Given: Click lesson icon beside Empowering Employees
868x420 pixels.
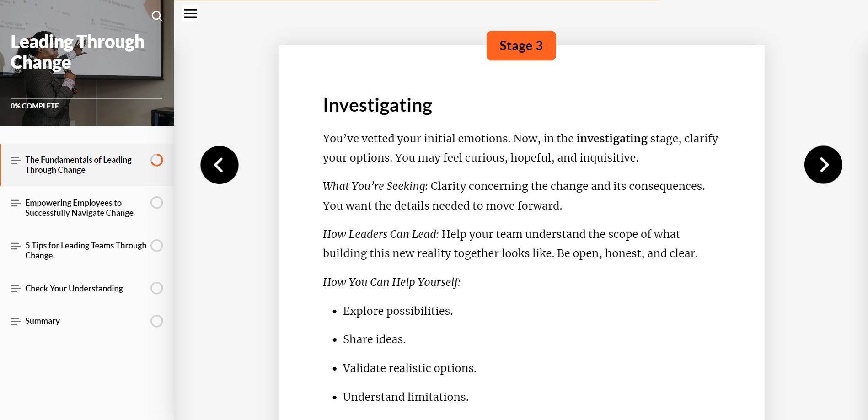Looking at the screenshot, I should [16, 203].
